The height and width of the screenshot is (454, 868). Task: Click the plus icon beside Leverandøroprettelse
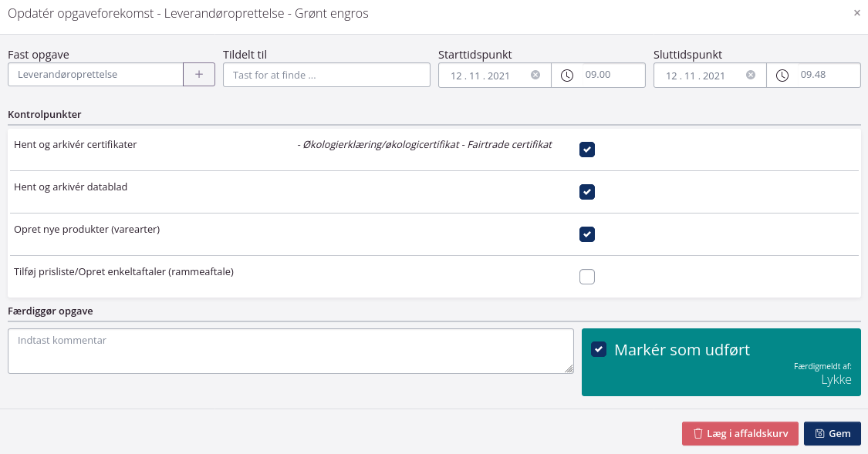(x=199, y=75)
